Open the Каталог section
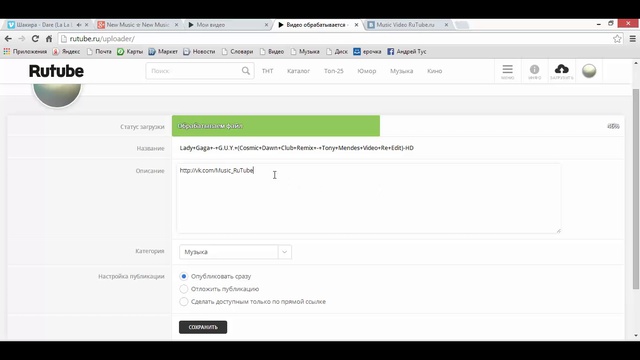The height and width of the screenshot is (360, 640). point(298,71)
